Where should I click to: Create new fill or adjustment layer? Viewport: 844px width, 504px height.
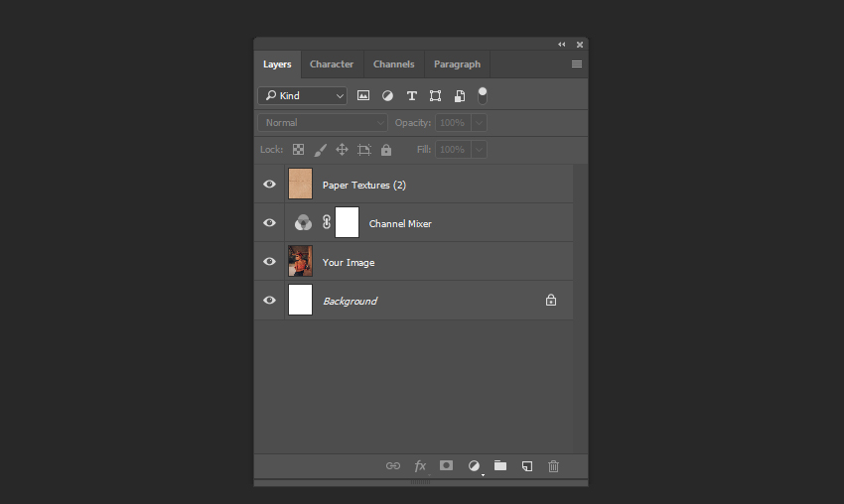pos(474,466)
